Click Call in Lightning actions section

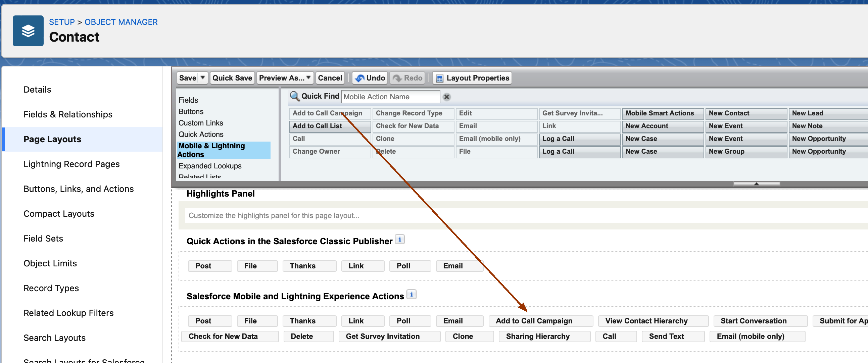point(616,337)
